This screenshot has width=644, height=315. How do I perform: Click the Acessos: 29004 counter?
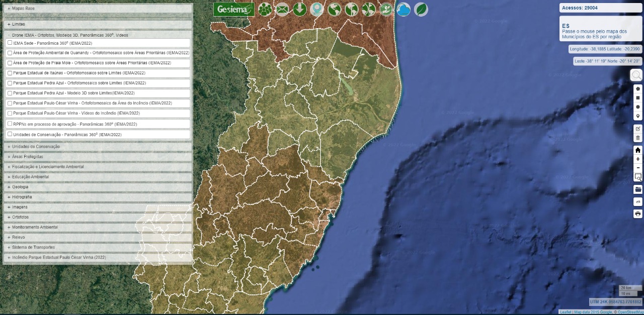[601, 8]
